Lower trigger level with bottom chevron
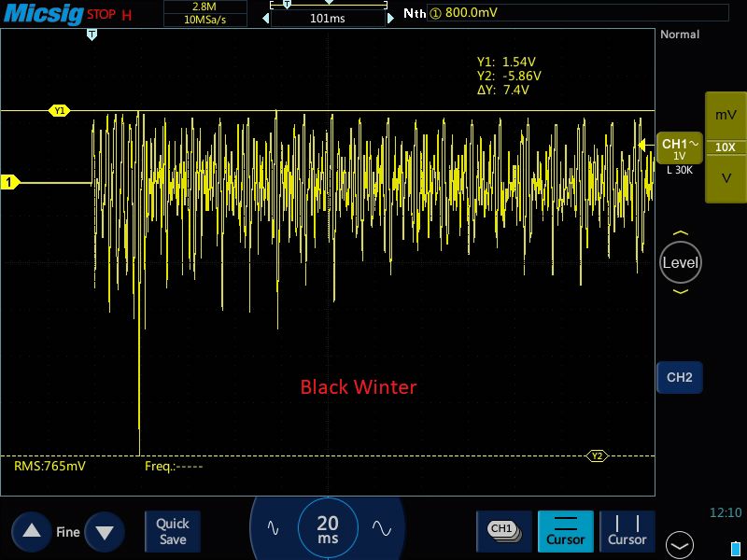Viewport: 747px width, 560px height. (x=680, y=291)
